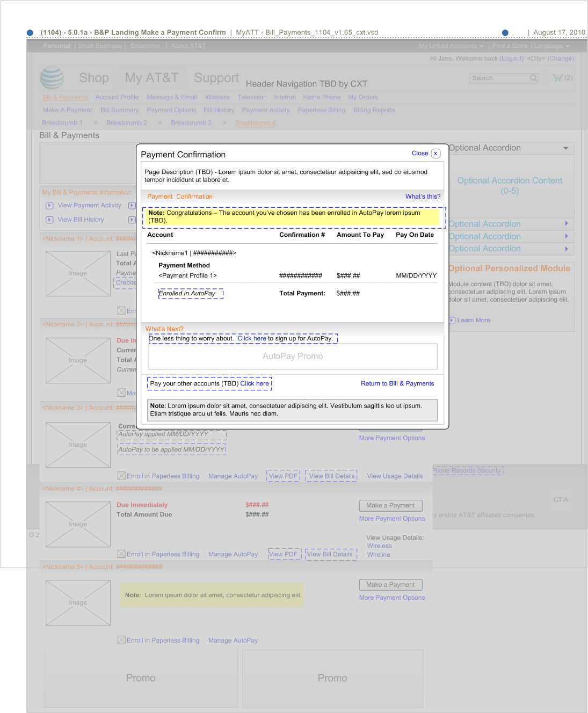The width and height of the screenshot is (588, 713).
Task: Switch to the Shop tab
Action: (94, 78)
